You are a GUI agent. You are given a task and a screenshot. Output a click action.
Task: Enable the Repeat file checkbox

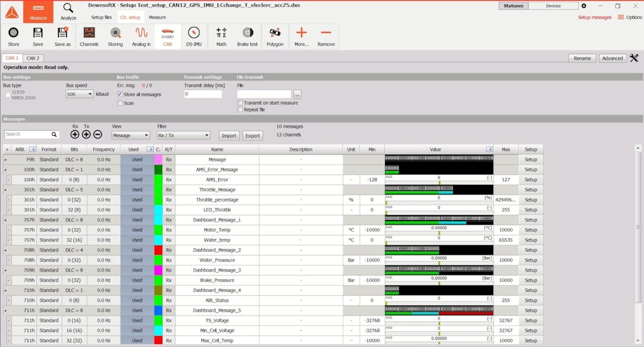tap(240, 109)
